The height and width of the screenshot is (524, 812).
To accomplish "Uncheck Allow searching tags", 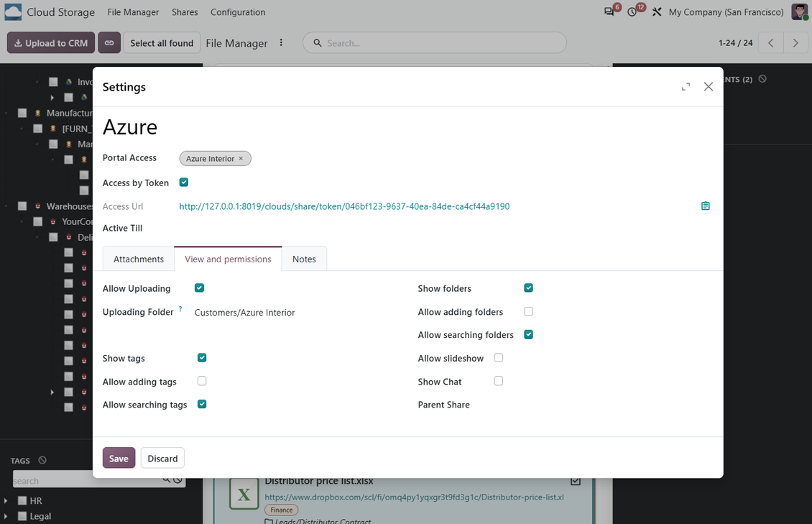I will pos(202,404).
